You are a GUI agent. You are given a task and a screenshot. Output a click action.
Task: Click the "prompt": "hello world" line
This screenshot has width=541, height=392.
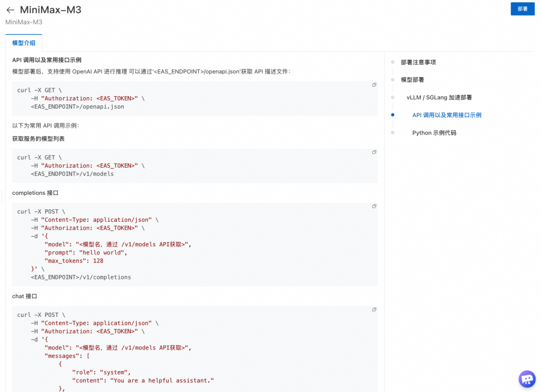(x=86, y=253)
